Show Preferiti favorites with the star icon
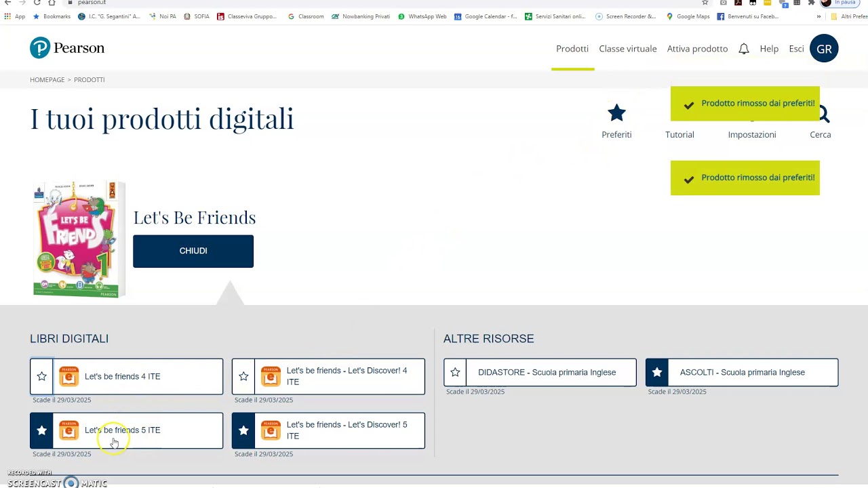This screenshot has height=488, width=868. click(616, 121)
